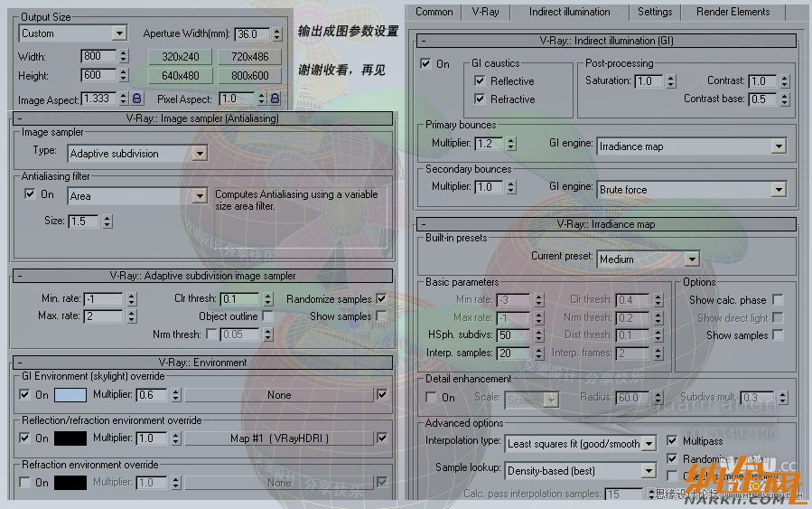Toggle the Multipass checkbox

[x=672, y=440]
